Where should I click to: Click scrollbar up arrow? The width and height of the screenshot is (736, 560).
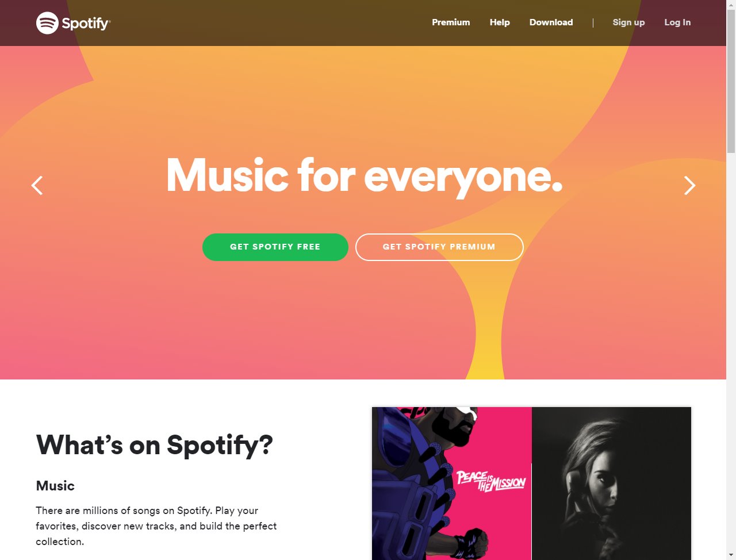[731, 5]
